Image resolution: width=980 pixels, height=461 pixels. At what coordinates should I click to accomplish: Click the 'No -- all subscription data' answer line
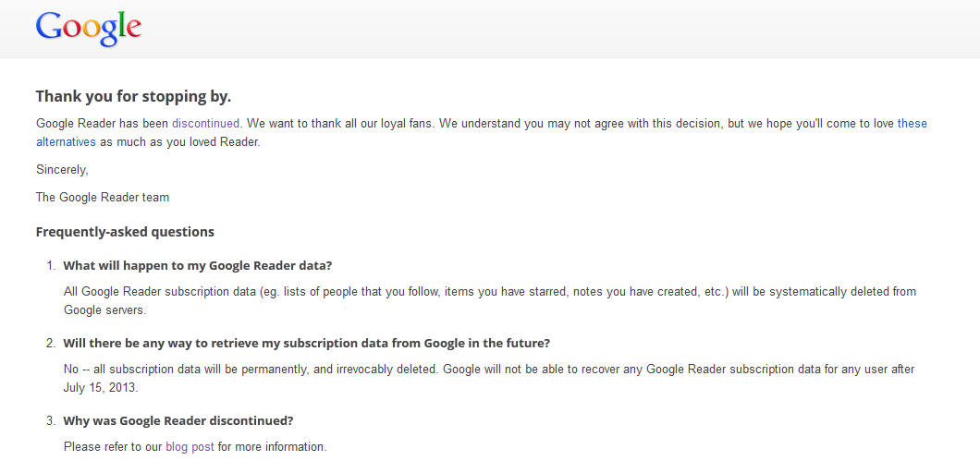click(489, 370)
